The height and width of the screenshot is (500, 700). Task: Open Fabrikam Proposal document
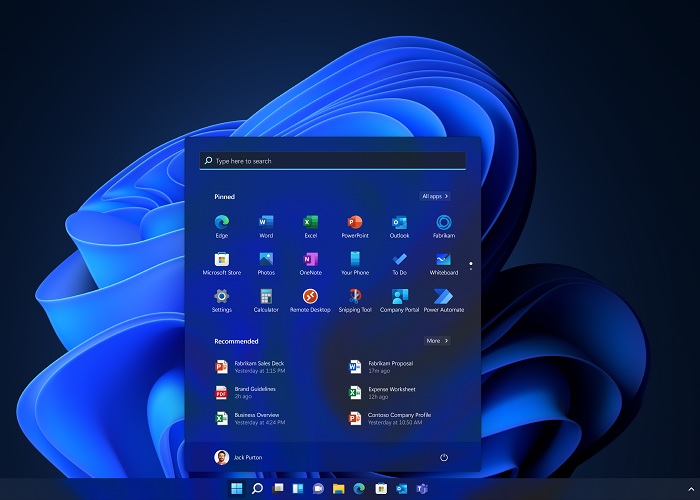381,367
